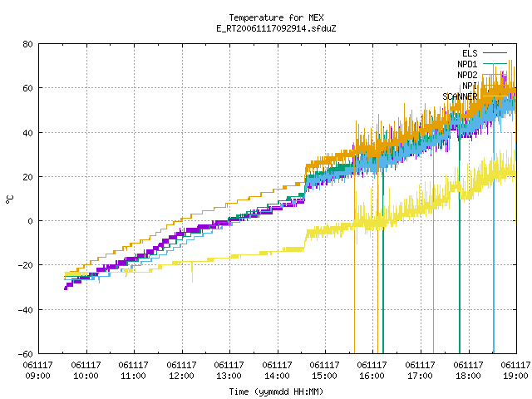532x399 pixels.
Task: Click the y-axis label 0
Action: (31, 221)
